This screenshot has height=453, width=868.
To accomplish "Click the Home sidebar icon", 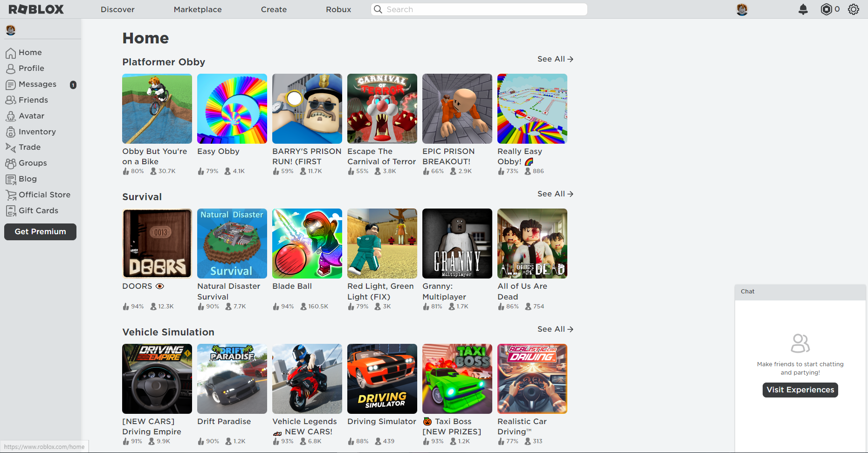I will 11,53.
